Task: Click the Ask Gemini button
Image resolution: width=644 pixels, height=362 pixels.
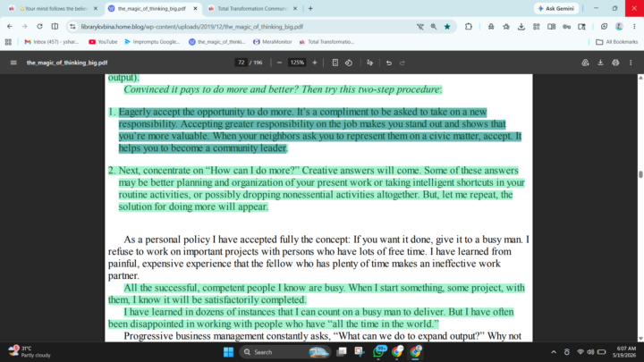Action: pos(556,9)
